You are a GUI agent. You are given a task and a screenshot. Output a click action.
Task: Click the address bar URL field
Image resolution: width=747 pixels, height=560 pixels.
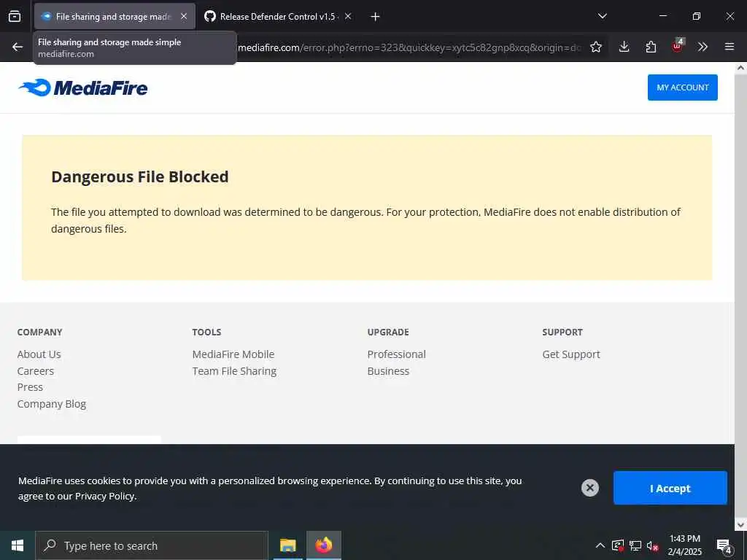pos(409,47)
